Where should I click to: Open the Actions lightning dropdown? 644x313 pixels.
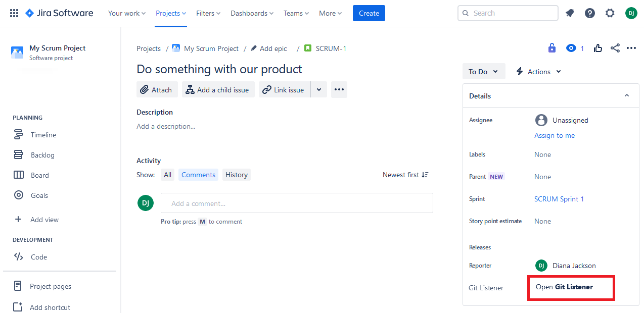pyautogui.click(x=538, y=72)
